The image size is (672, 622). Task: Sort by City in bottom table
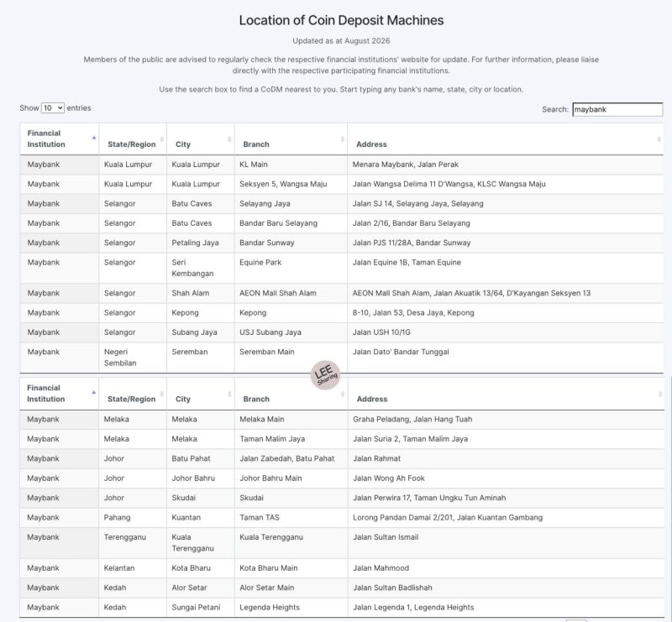(x=201, y=393)
